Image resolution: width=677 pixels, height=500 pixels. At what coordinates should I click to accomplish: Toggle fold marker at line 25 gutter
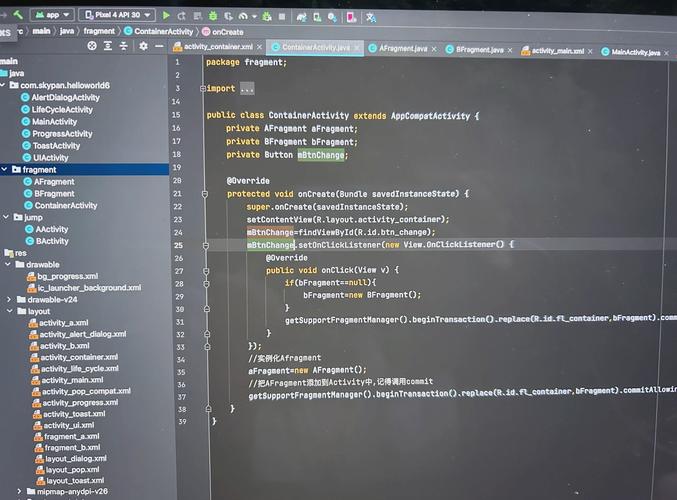coord(206,246)
